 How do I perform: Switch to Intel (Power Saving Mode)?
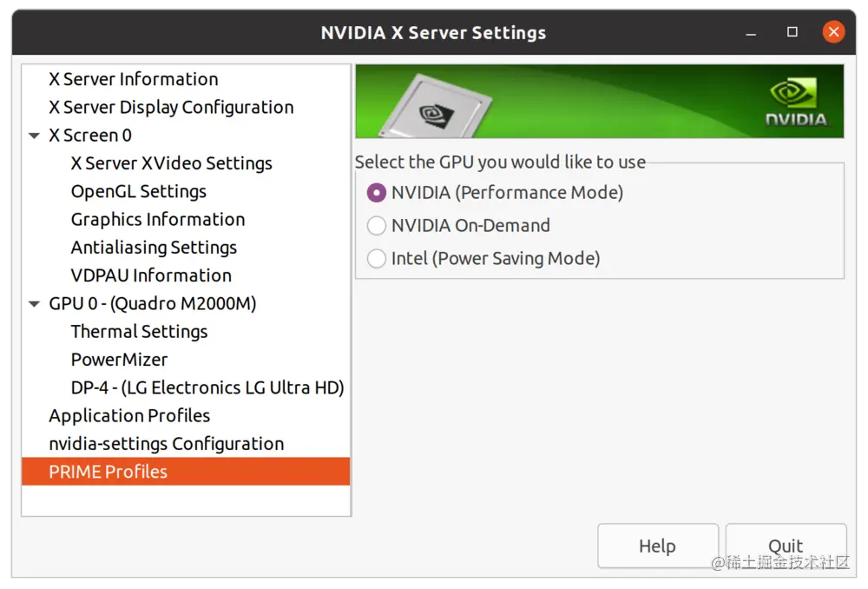coord(376,258)
